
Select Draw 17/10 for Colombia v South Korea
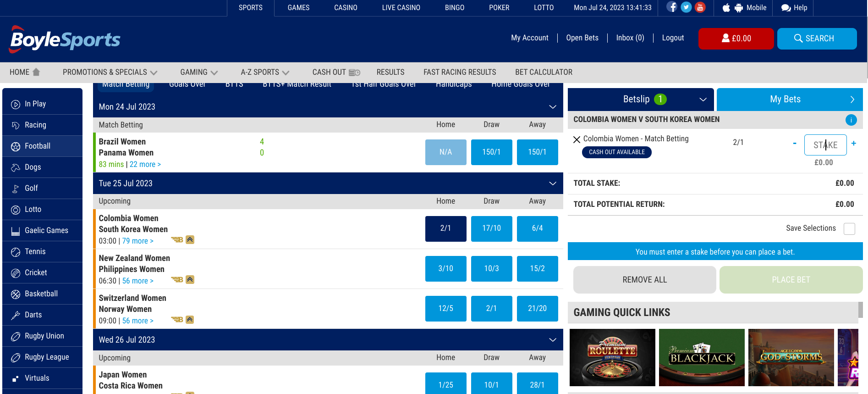click(x=491, y=228)
